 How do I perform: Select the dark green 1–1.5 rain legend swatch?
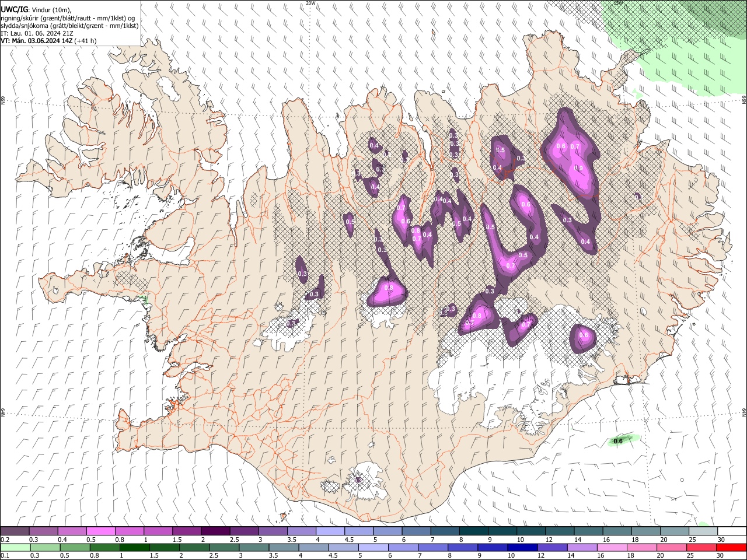point(135,547)
